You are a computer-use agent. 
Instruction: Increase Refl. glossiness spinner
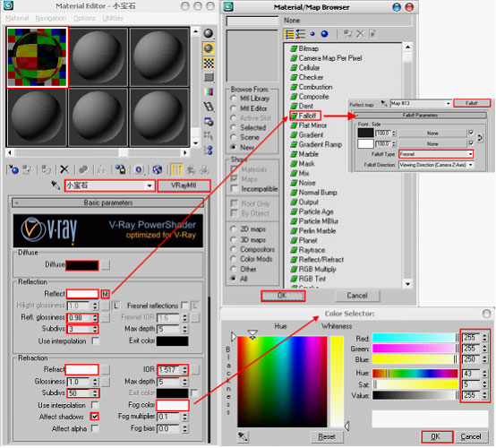95,315
